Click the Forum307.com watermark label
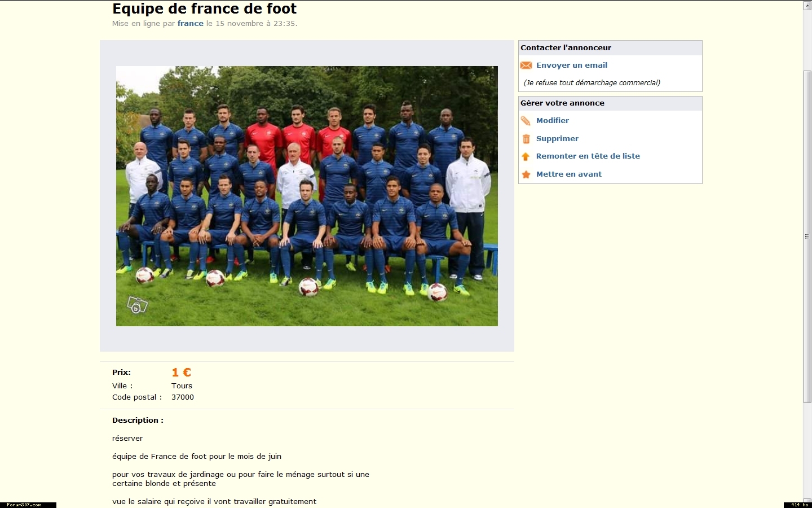This screenshot has height=508, width=812. pos(28,505)
